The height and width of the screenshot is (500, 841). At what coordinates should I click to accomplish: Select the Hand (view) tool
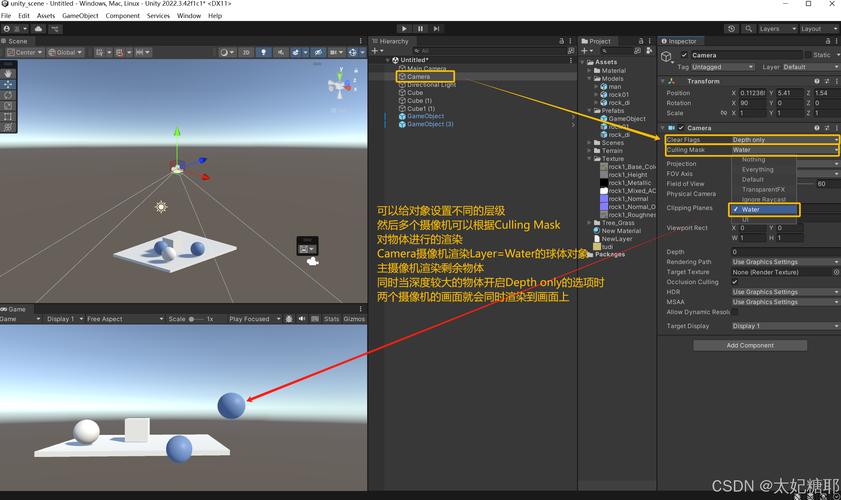8,73
